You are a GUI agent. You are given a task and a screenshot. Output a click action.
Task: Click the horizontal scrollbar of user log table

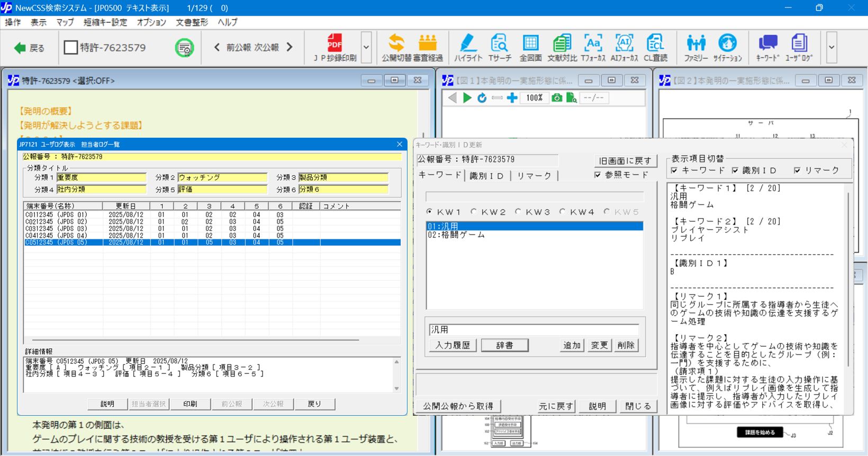click(x=196, y=339)
